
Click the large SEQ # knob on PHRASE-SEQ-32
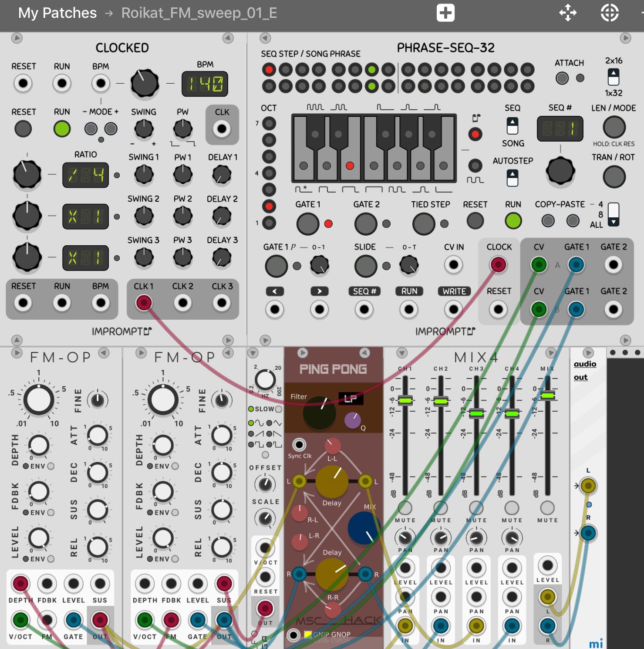pos(560,171)
